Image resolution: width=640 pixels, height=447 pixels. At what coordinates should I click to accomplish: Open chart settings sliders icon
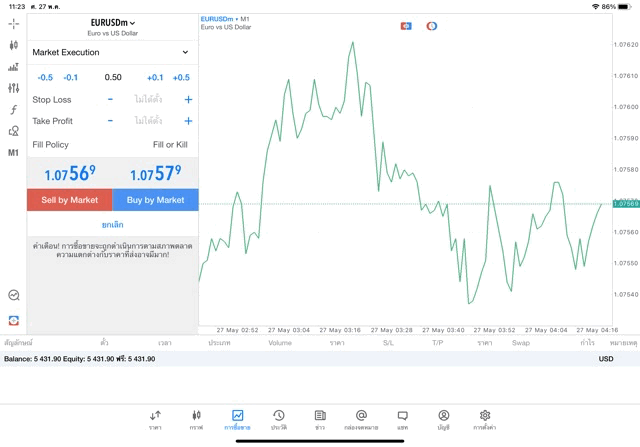tap(13, 88)
